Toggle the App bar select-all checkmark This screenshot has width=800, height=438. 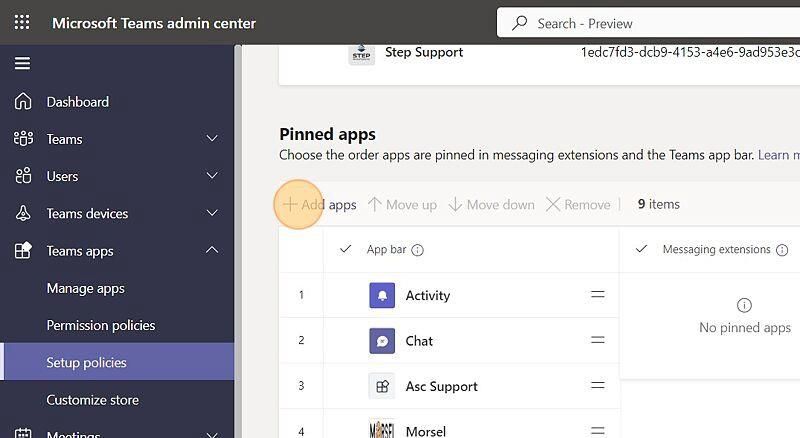point(345,249)
